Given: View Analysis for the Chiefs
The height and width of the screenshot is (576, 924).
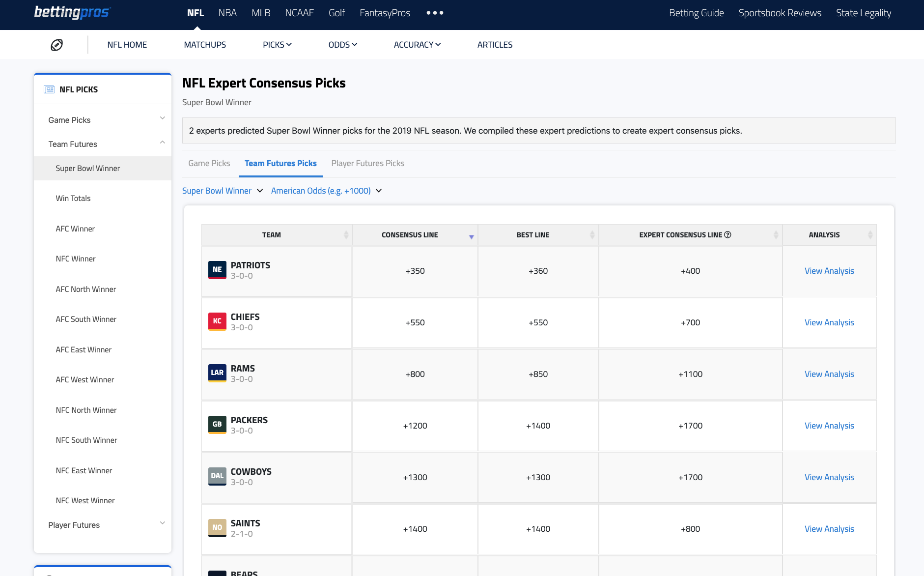Looking at the screenshot, I should 829,322.
